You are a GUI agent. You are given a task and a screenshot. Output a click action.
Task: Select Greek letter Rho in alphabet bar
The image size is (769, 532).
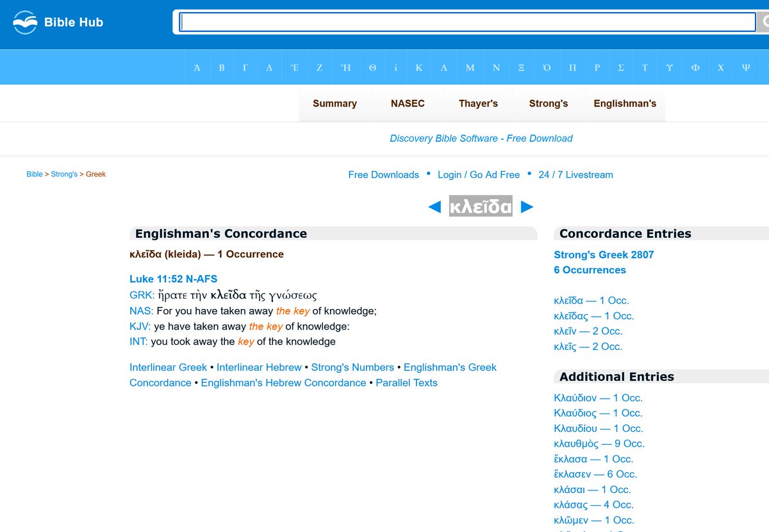(x=597, y=67)
